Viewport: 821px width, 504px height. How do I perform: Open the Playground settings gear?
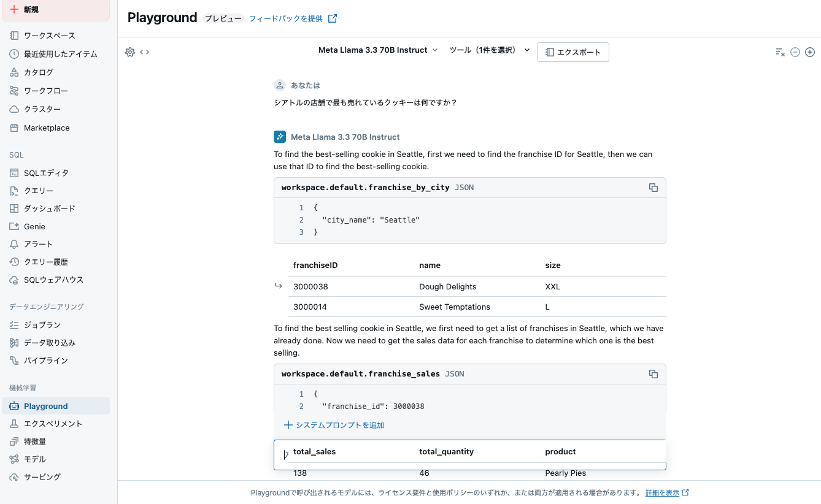[129, 52]
